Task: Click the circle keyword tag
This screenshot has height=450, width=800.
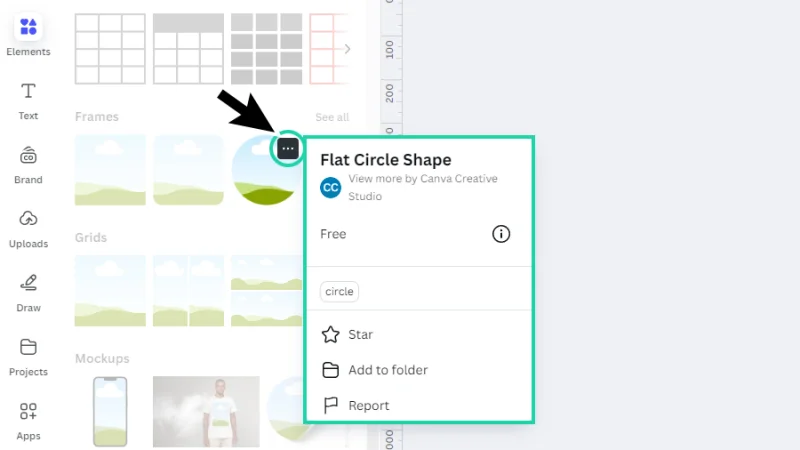Action: [x=339, y=292]
